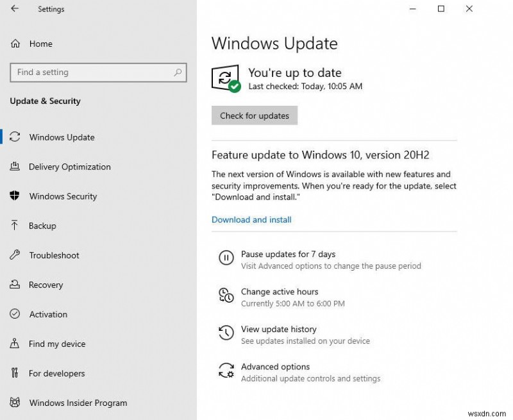The image size is (513, 420).
Task: Click the Download and install link
Action: (251, 219)
